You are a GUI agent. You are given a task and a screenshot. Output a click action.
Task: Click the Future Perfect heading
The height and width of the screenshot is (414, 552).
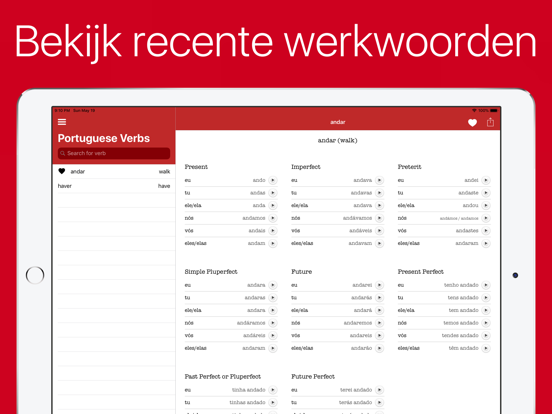pos(313,377)
